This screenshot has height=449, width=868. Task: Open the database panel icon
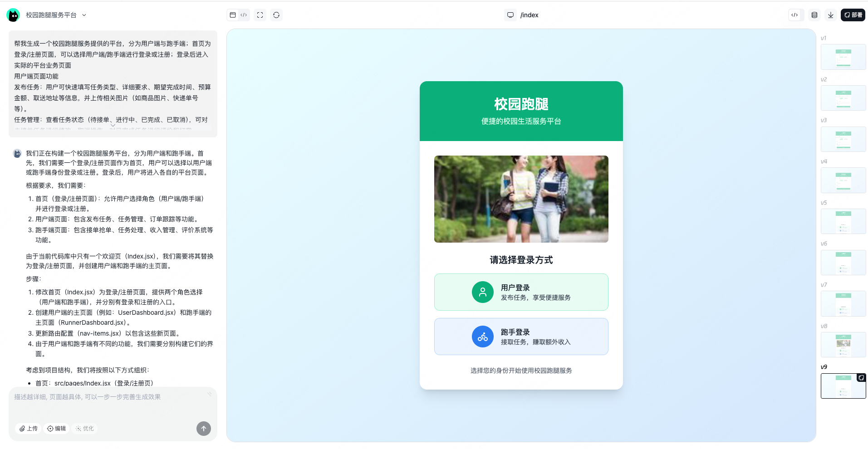[814, 15]
